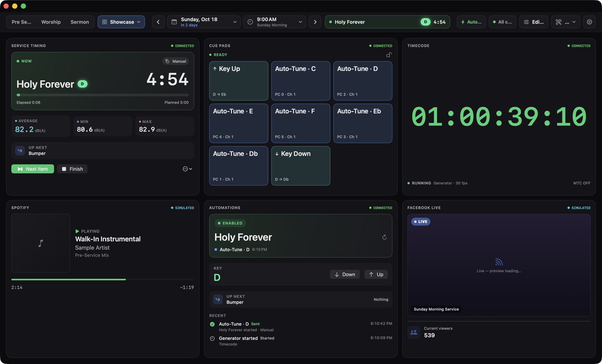The width and height of the screenshot is (602, 364).
Task: Click the refresh icon in Automations card
Action: tap(384, 237)
